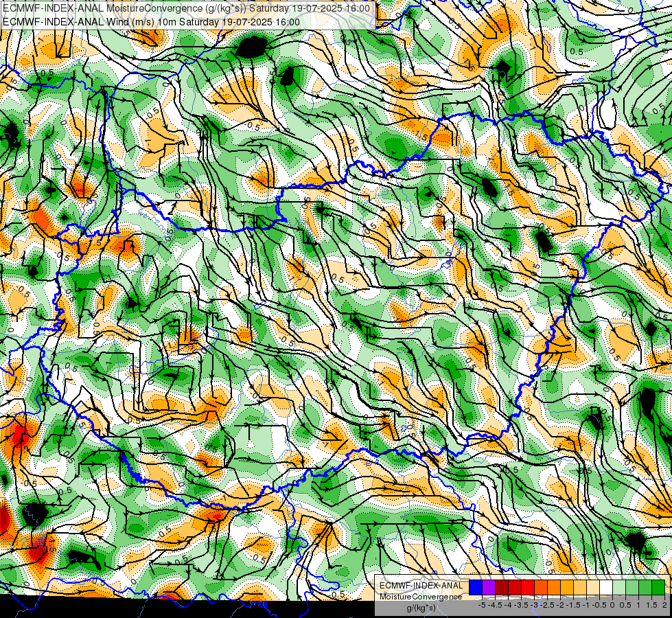The width and height of the screenshot is (672, 618).
Task: Click the blue legend color swatch
Action: pos(476,588)
